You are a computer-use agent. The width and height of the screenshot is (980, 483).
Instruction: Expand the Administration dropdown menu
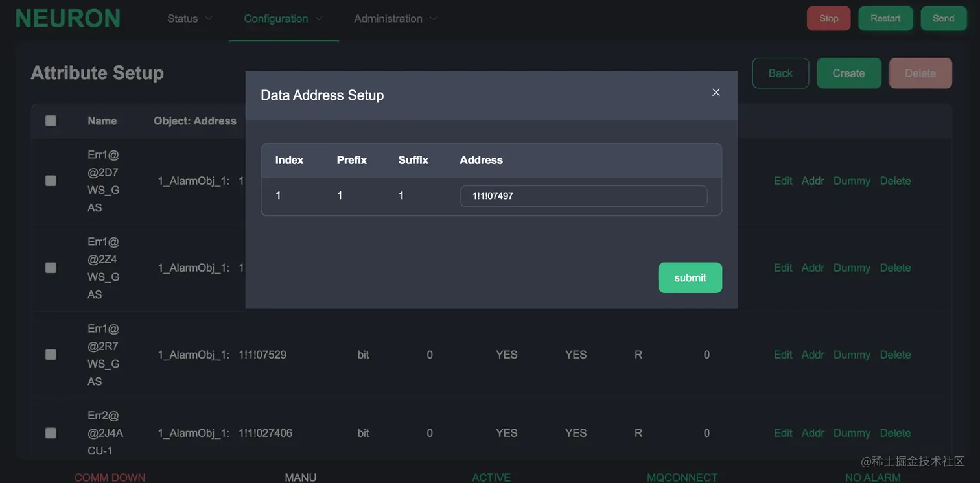coord(395,19)
